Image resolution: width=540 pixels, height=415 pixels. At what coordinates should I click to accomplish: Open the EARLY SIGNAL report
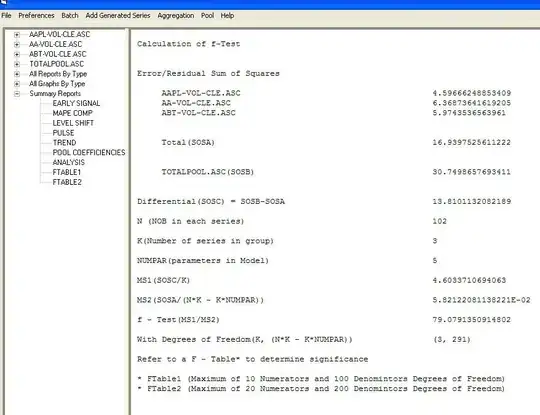click(76, 103)
